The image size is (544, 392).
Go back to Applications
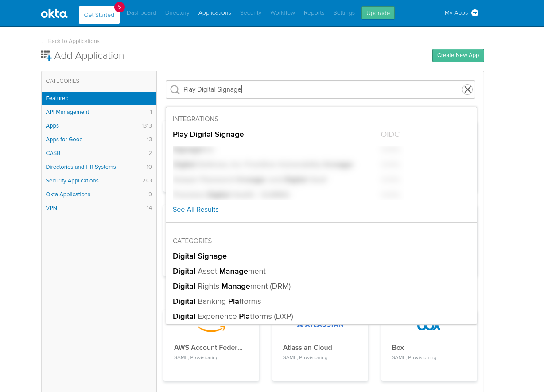tap(70, 41)
